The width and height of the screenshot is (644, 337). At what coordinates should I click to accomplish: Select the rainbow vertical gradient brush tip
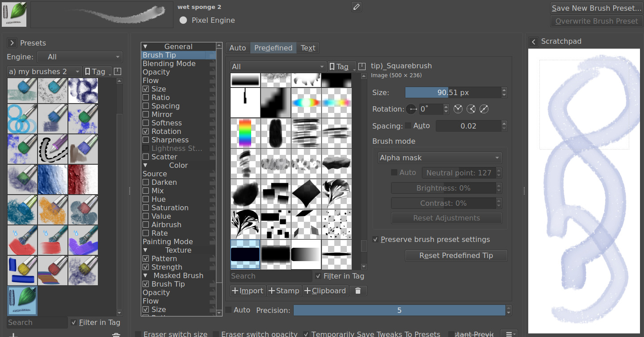[245, 133]
